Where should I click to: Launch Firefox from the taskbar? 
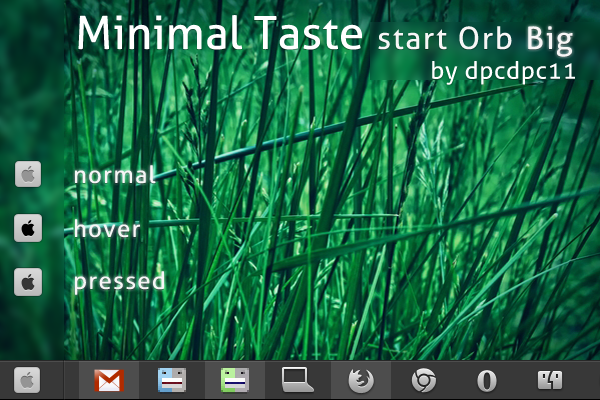pyautogui.click(x=361, y=380)
